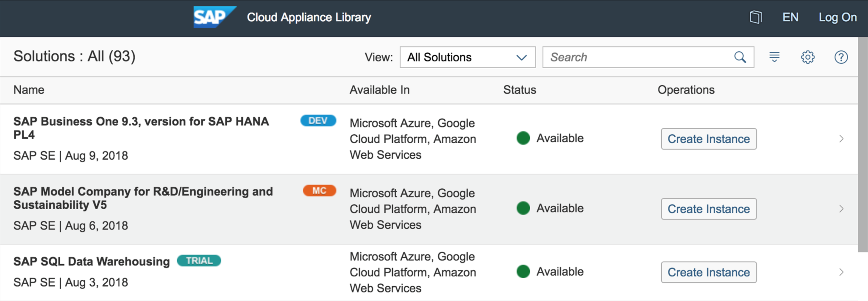Click the DEV badge
Viewport: 868px width, 301px height.
click(x=318, y=120)
